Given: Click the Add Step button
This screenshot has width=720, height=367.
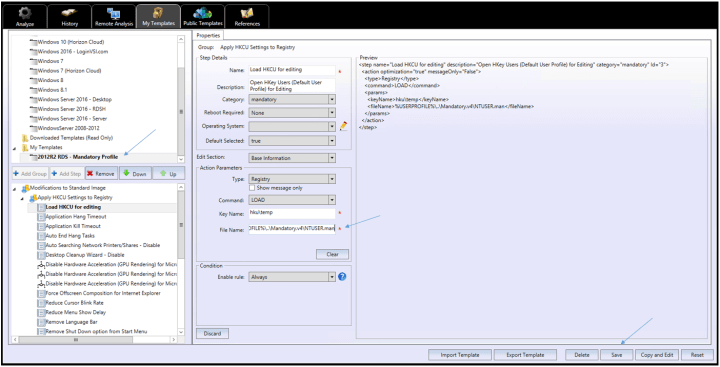Looking at the screenshot, I should (67, 174).
